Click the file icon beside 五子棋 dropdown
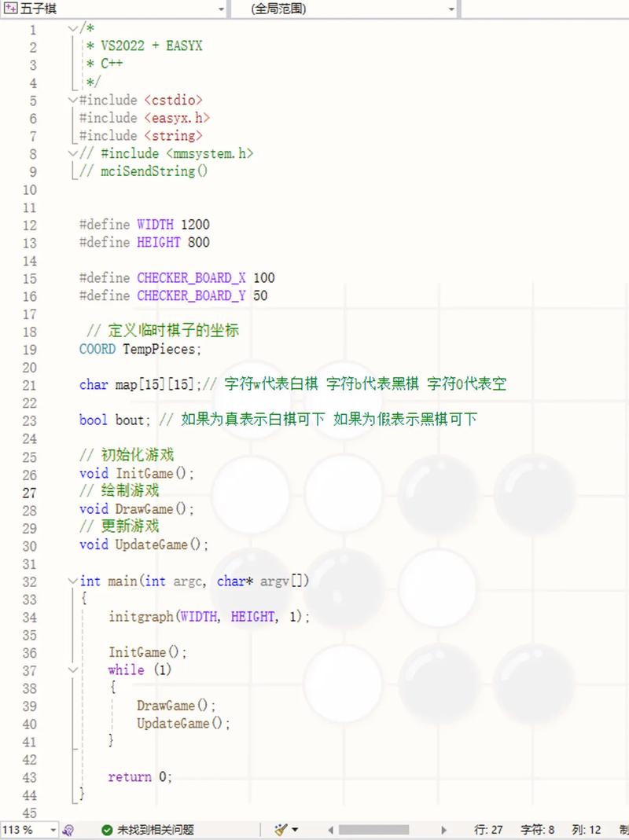Image resolution: width=629 pixels, height=840 pixels. [9, 9]
